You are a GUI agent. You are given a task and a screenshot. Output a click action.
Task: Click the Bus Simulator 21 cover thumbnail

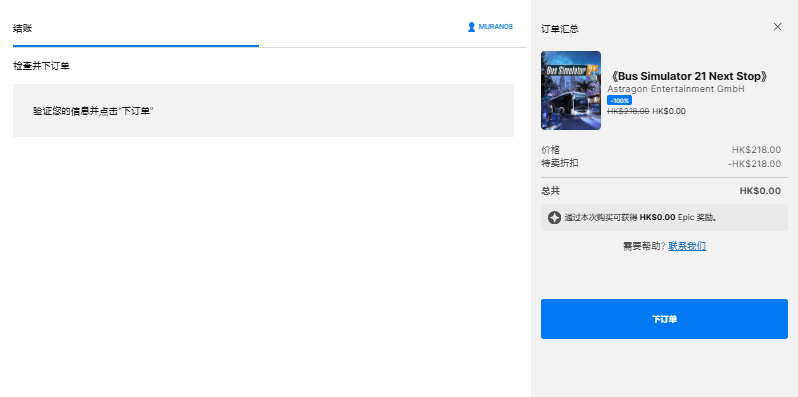tap(571, 90)
